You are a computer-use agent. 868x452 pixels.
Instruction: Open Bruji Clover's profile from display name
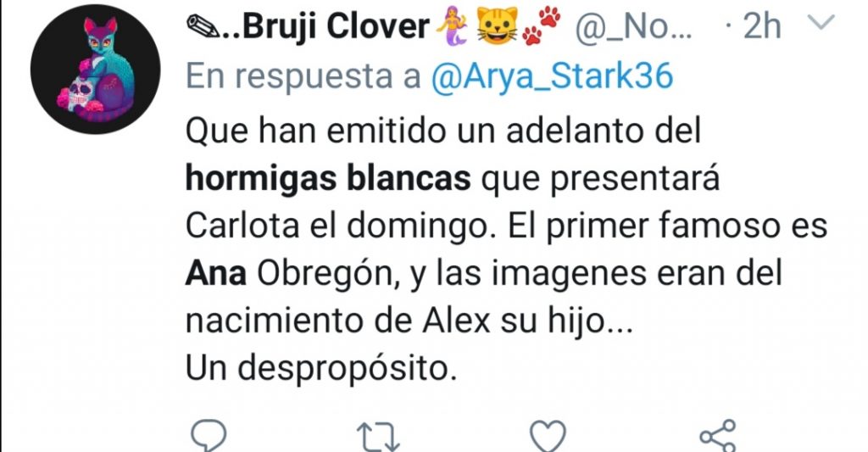click(325, 26)
